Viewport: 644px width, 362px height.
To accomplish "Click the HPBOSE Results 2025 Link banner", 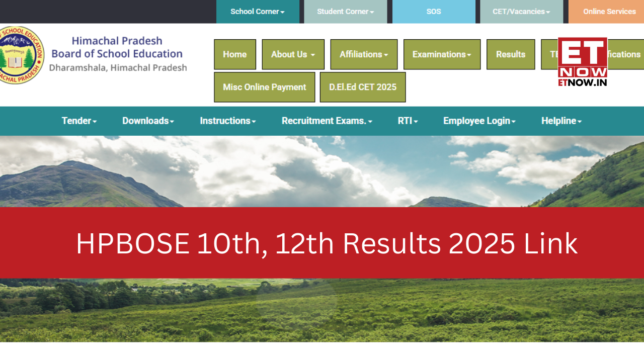I will 327,243.
